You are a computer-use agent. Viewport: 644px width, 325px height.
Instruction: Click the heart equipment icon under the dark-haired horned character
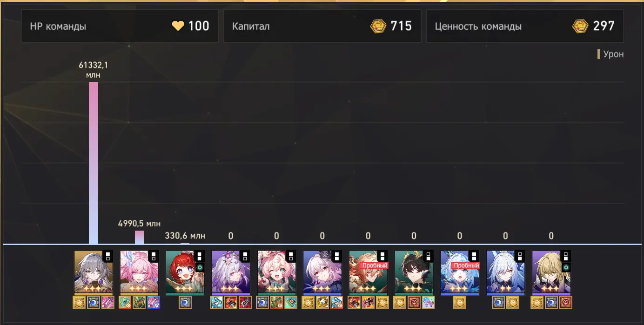tap(414, 302)
